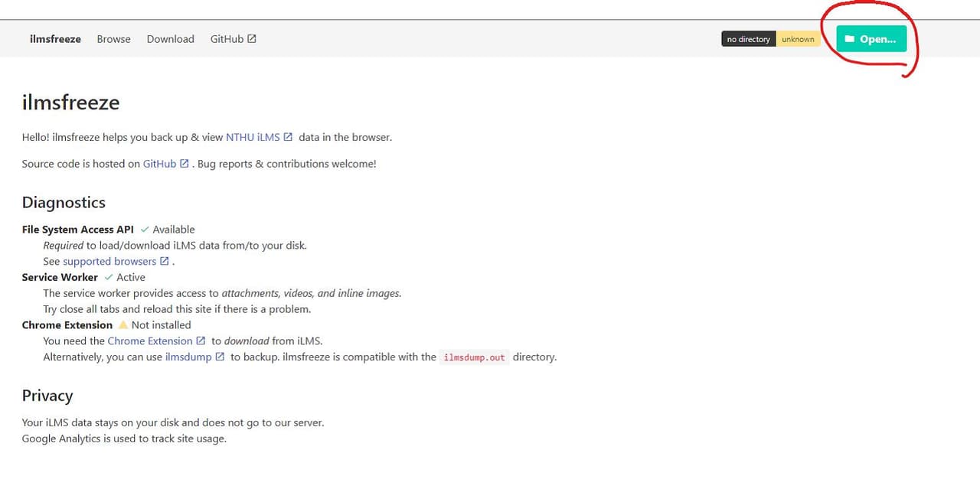Open the GitHub link in the navbar
980x502 pixels.
click(227, 39)
